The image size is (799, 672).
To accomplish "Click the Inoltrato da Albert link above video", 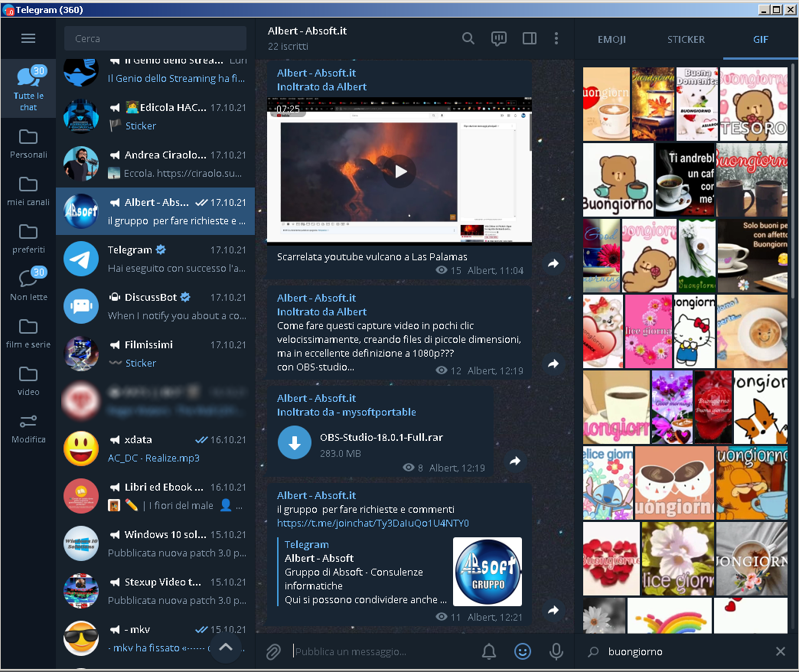I will coord(321,87).
